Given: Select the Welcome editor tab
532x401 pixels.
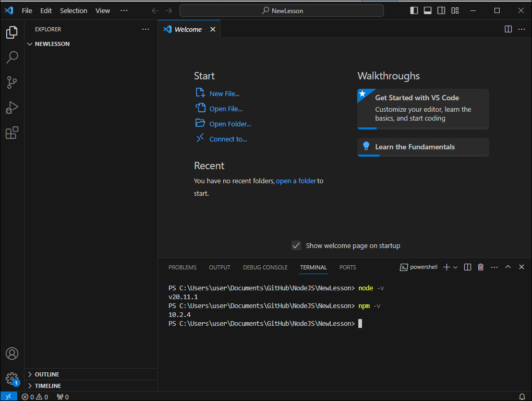Looking at the screenshot, I should point(189,29).
